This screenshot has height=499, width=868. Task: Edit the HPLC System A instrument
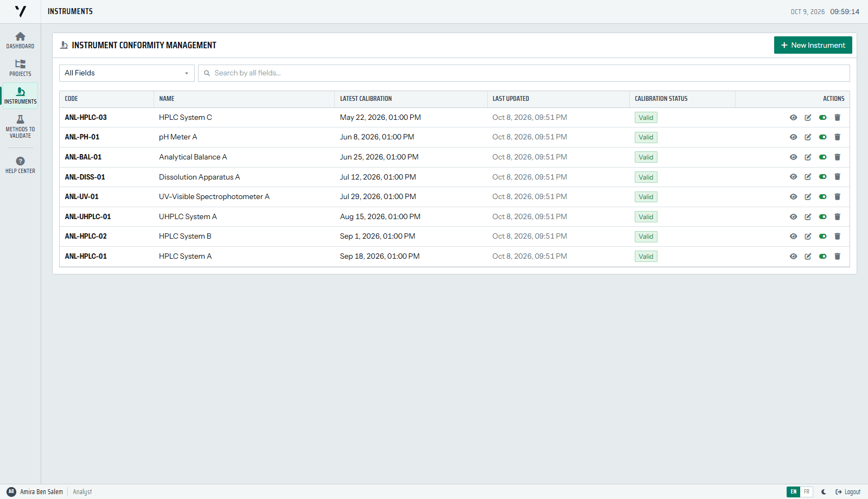click(808, 257)
